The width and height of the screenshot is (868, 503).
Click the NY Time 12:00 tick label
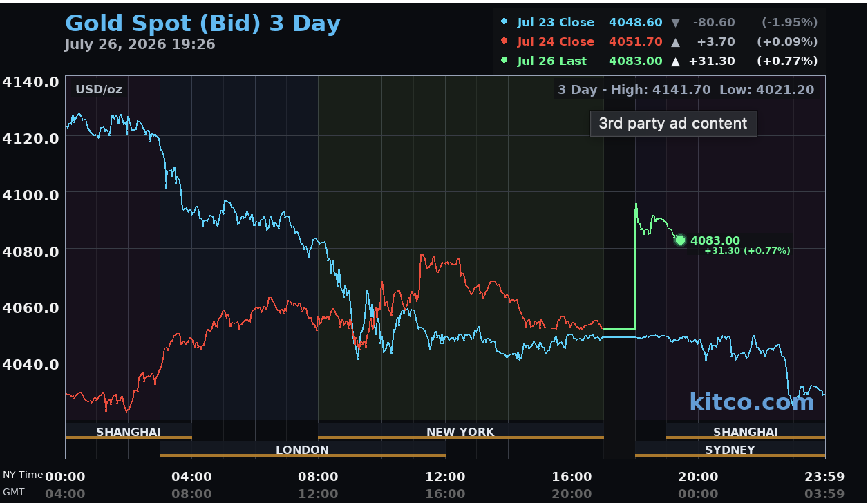click(445, 476)
